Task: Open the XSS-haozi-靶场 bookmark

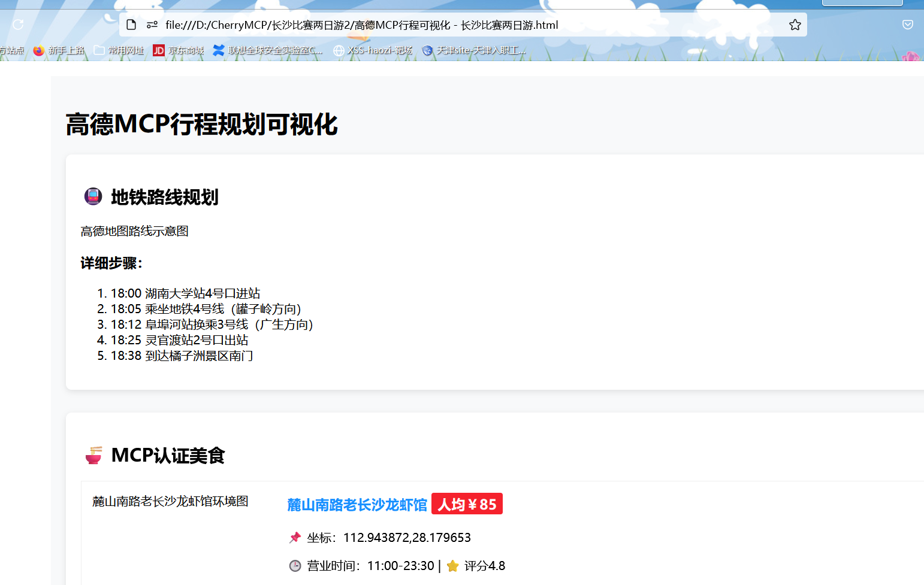Action: coord(373,50)
